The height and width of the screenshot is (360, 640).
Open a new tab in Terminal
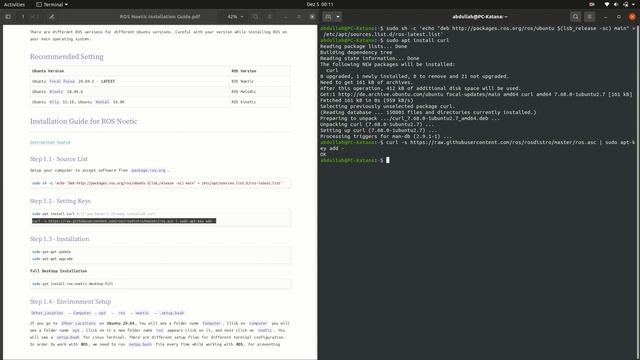pos(328,17)
